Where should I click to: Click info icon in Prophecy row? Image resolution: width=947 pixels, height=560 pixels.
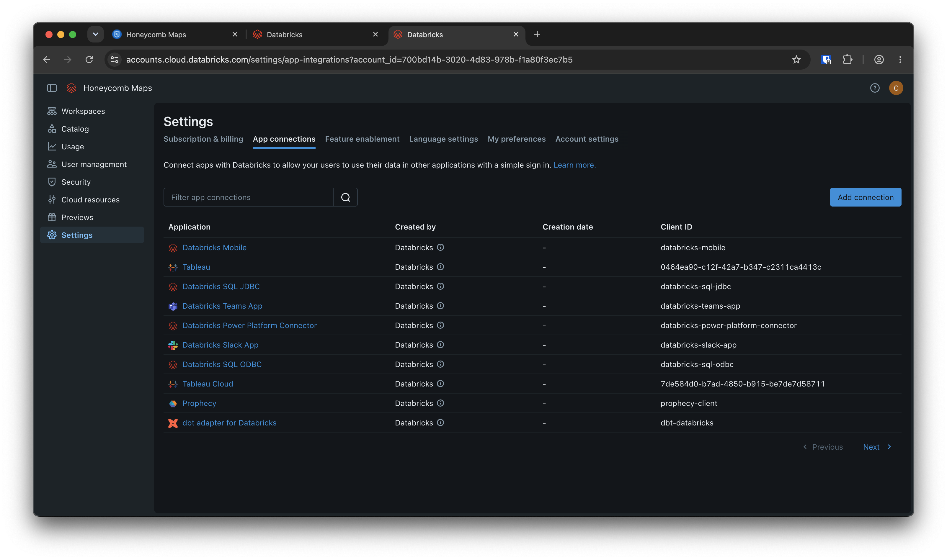click(440, 403)
